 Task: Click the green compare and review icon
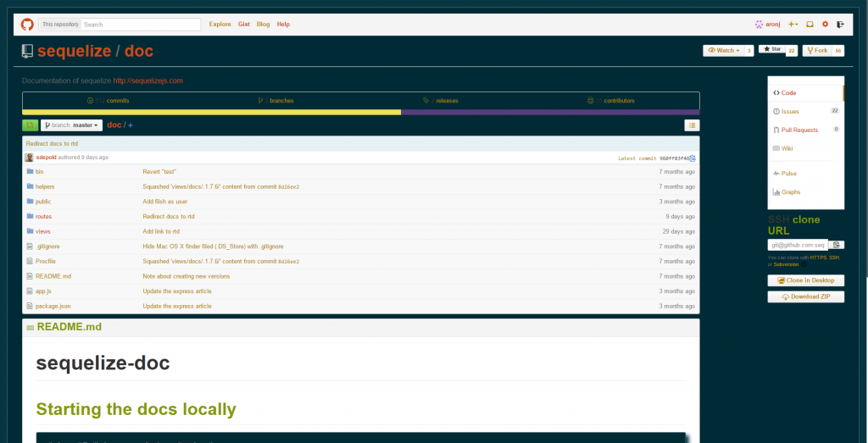pyautogui.click(x=30, y=125)
